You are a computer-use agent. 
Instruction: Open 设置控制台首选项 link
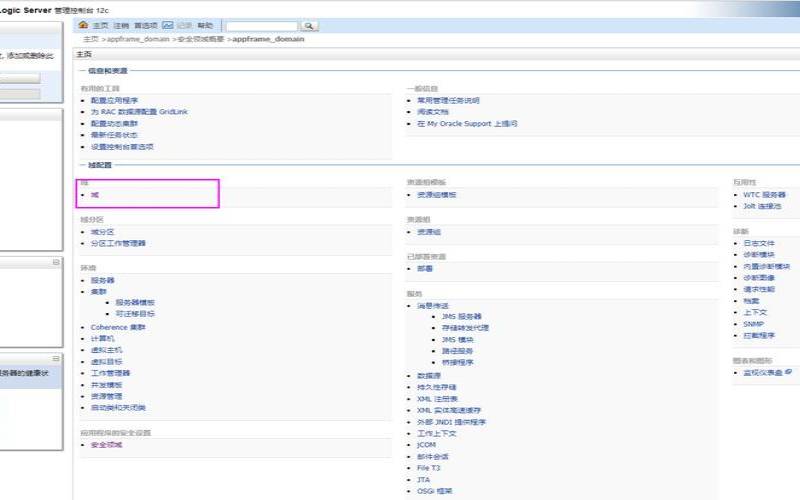click(x=122, y=146)
